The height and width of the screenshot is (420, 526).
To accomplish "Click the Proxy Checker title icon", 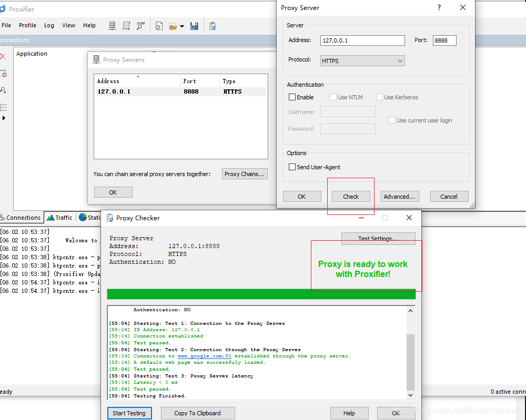I will (110, 218).
